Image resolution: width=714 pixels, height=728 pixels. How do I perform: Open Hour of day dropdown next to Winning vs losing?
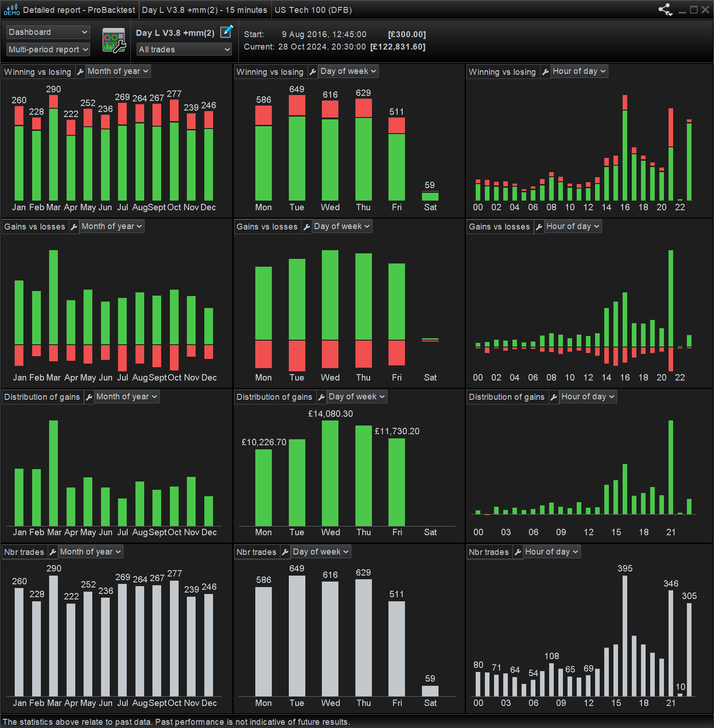coord(579,71)
